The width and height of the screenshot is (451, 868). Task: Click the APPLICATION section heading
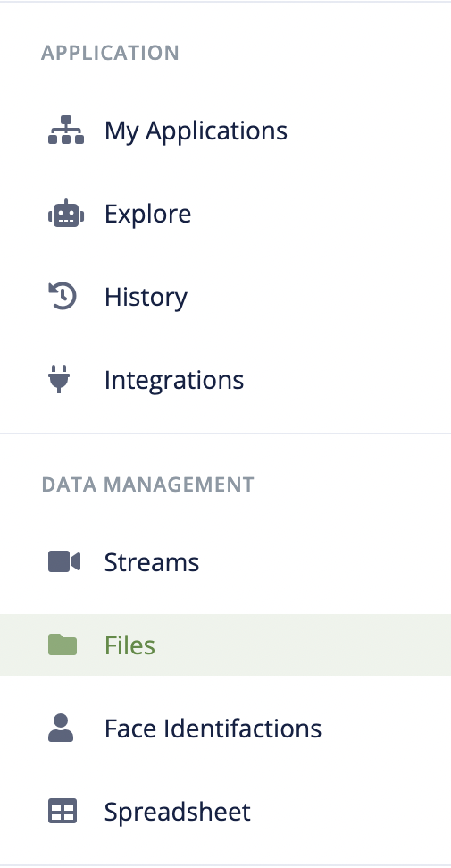110,53
